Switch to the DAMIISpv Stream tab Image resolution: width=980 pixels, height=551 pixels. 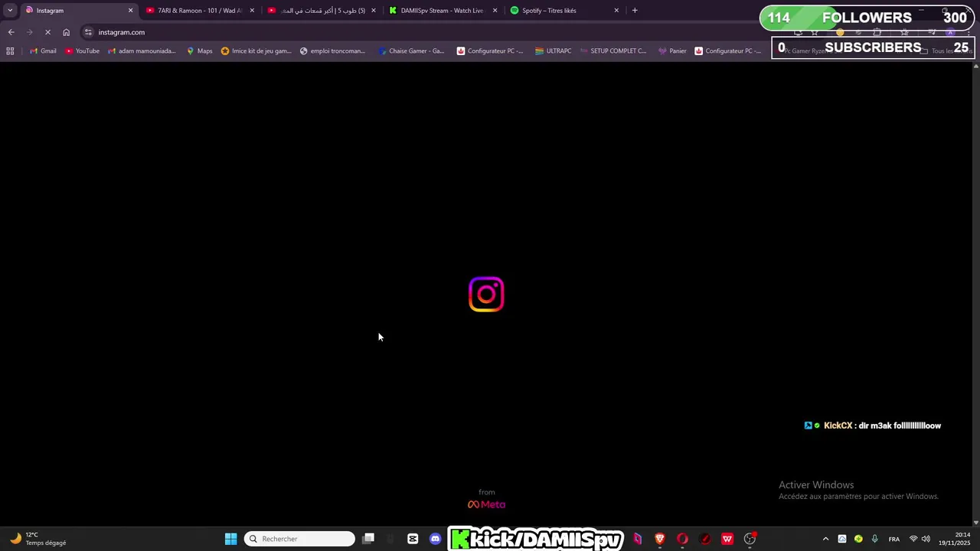coord(443,11)
